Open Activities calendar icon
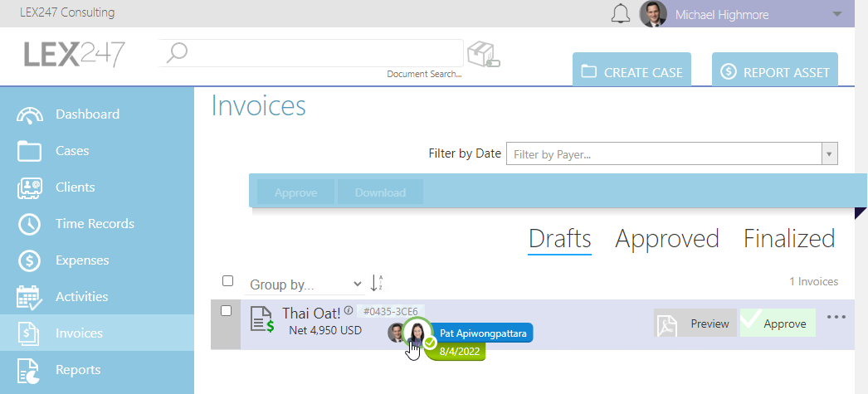Screen dimensions: 868x394 tap(29, 297)
